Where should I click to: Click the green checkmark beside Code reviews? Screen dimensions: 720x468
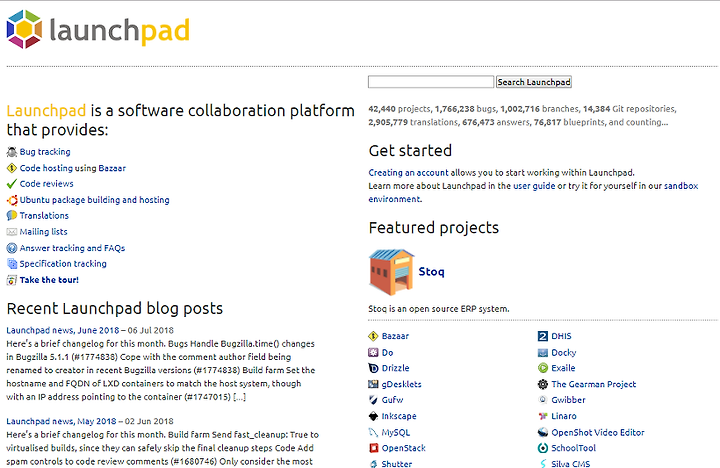tap(11, 184)
